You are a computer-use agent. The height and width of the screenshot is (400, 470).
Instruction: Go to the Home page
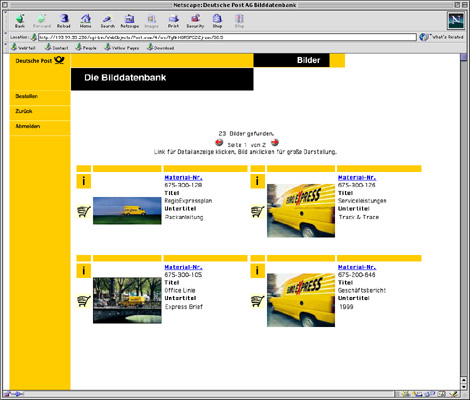tap(86, 21)
